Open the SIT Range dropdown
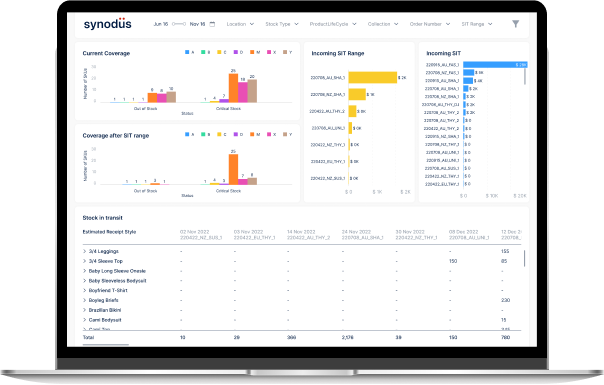This screenshot has width=604, height=385. click(x=477, y=24)
